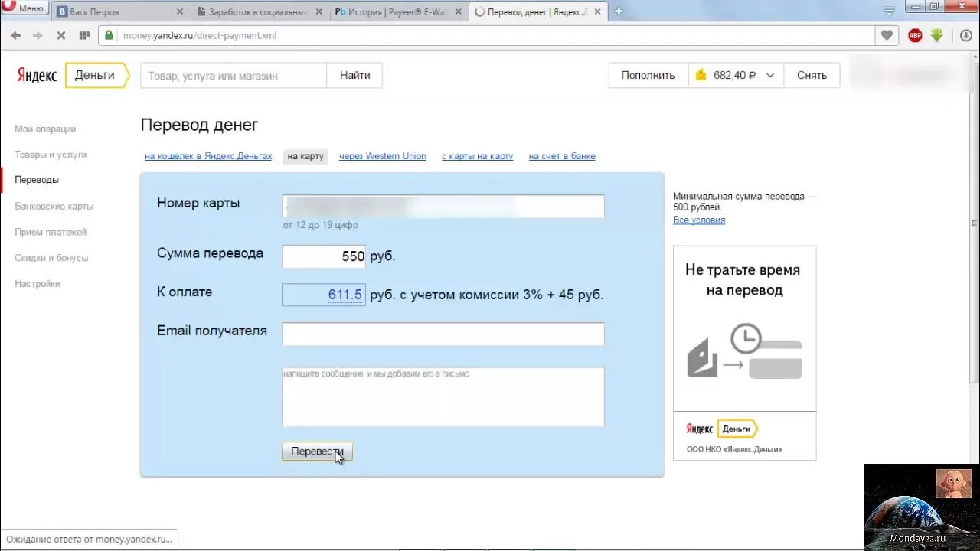Viewport: 980px width, 551px height.
Task: Choose на кошелек в Яндекс.Деньгах link
Action: [208, 156]
